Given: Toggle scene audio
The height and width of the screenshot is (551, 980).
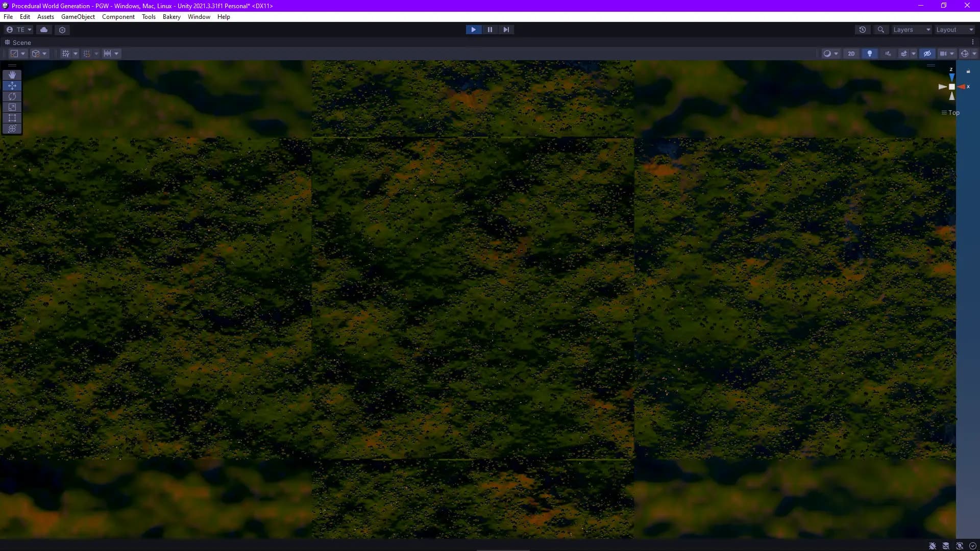Looking at the screenshot, I should pos(888,54).
